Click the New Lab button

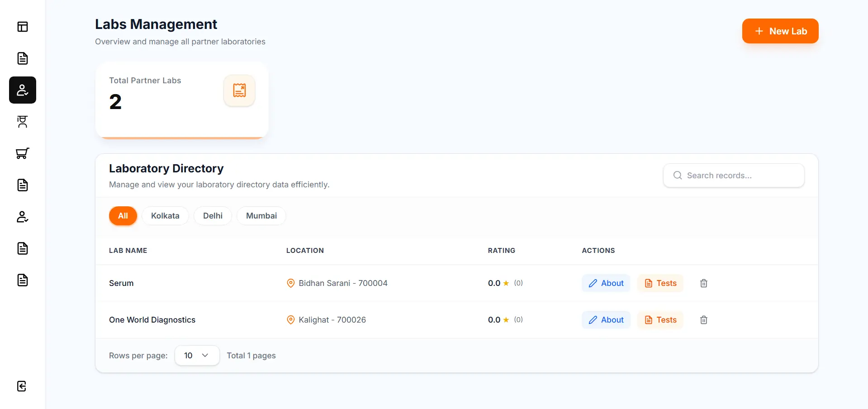pyautogui.click(x=780, y=31)
